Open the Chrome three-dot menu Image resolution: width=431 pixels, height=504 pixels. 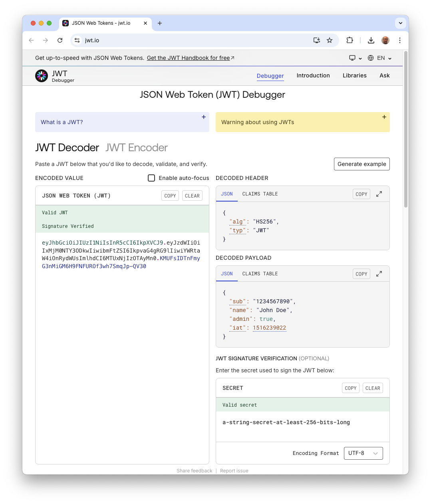tap(400, 40)
